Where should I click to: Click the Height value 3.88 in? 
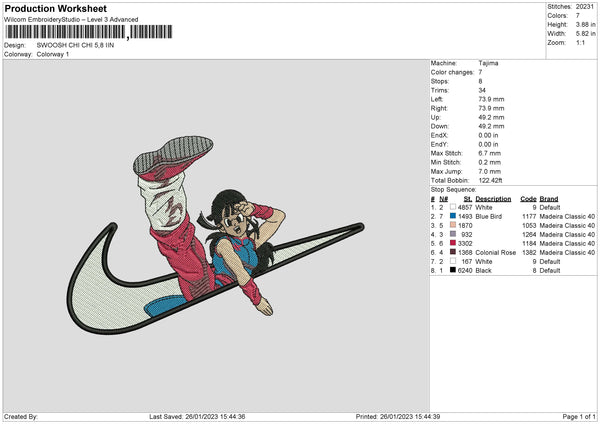[x=585, y=24]
